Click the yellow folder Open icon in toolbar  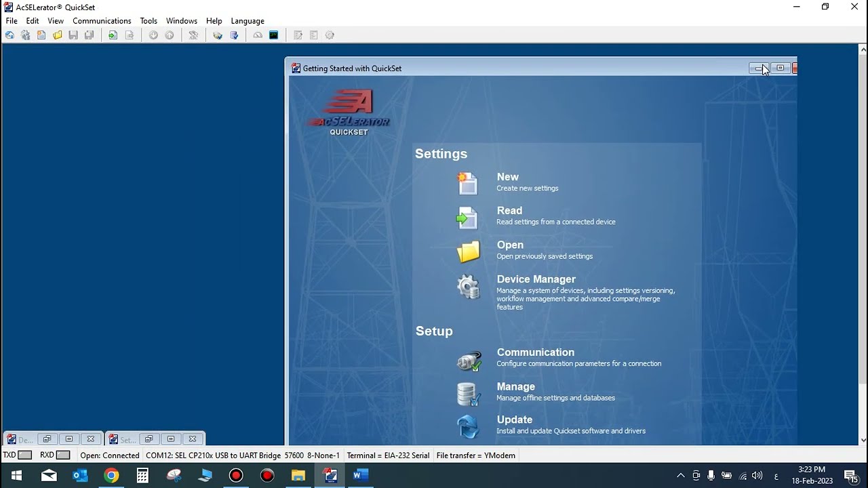pyautogui.click(x=58, y=35)
